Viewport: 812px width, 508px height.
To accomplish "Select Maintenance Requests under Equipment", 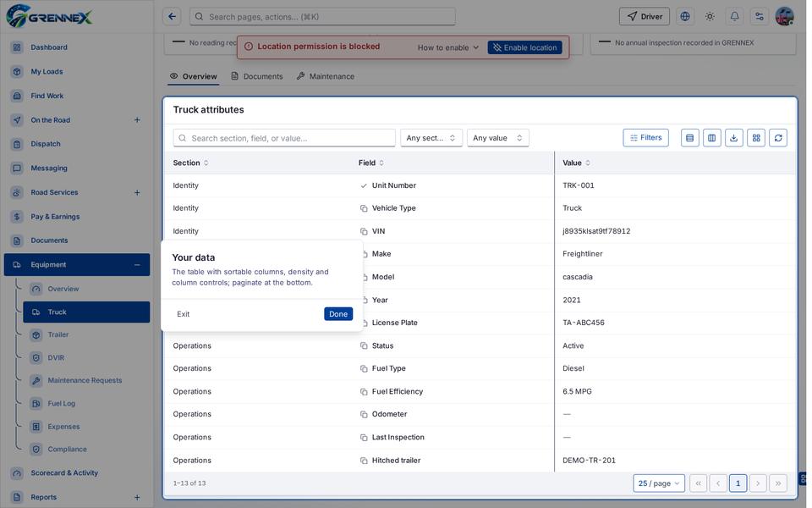I will (86, 380).
